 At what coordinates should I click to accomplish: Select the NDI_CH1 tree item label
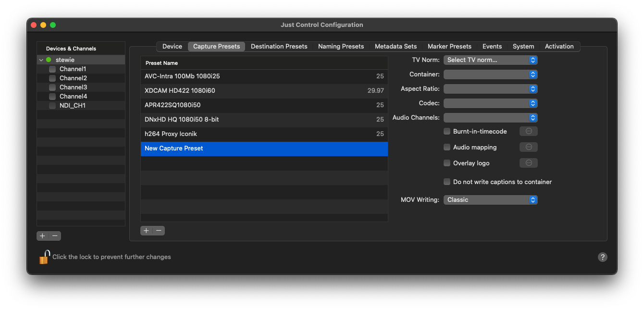[73, 106]
